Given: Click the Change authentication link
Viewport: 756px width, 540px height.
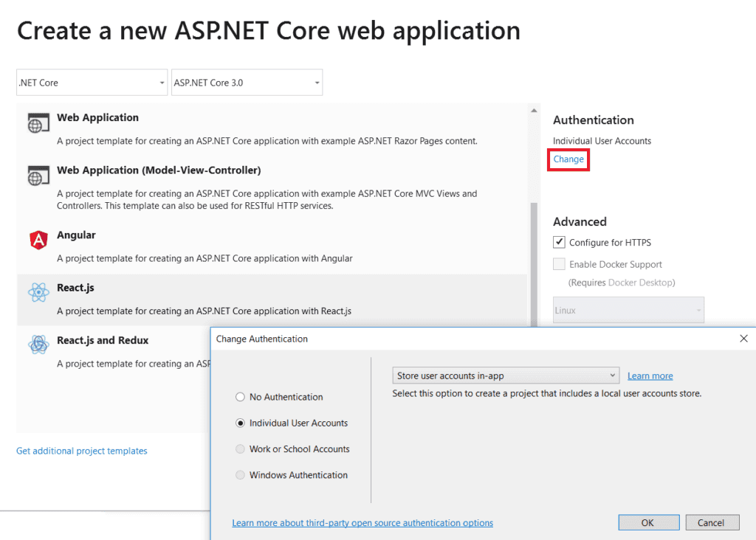Looking at the screenshot, I should [568, 159].
